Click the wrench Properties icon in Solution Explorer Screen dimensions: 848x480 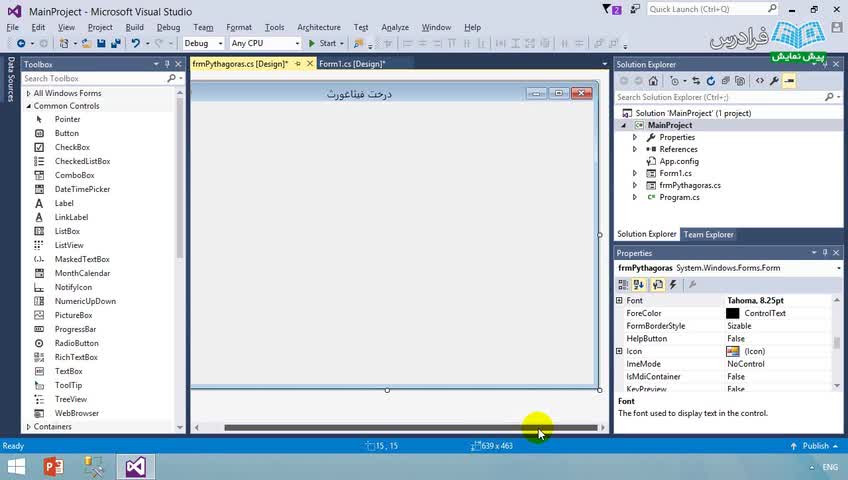[774, 81]
